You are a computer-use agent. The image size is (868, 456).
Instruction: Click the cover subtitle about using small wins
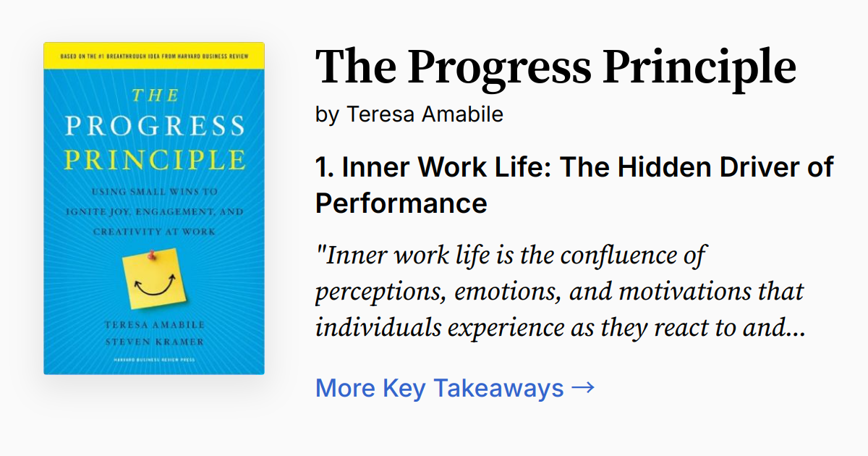click(x=154, y=212)
